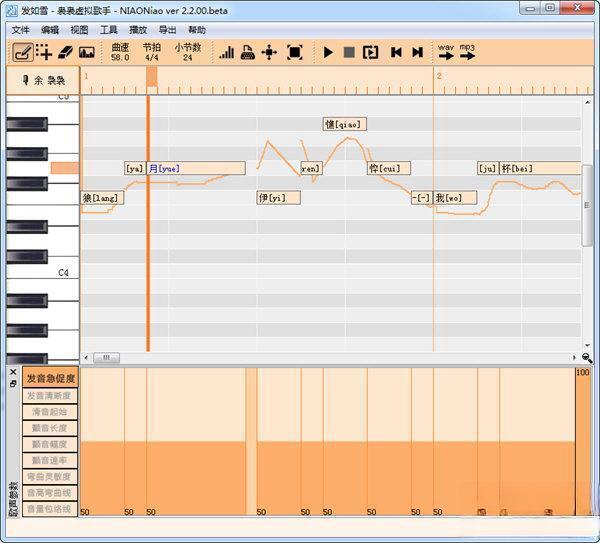The width and height of the screenshot is (600, 543).
Task: Open the accompaniment waveform image tool
Action: (x=86, y=52)
